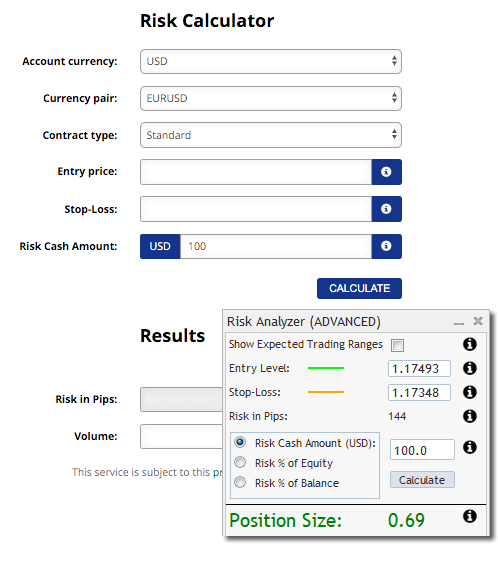The height and width of the screenshot is (575, 498).
Task: Click the orange Stop-Loss line color swatch
Action: point(326,392)
